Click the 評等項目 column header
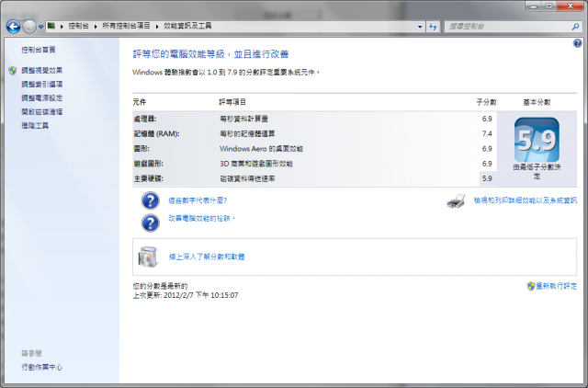Image resolution: width=588 pixels, height=388 pixels. (x=232, y=102)
